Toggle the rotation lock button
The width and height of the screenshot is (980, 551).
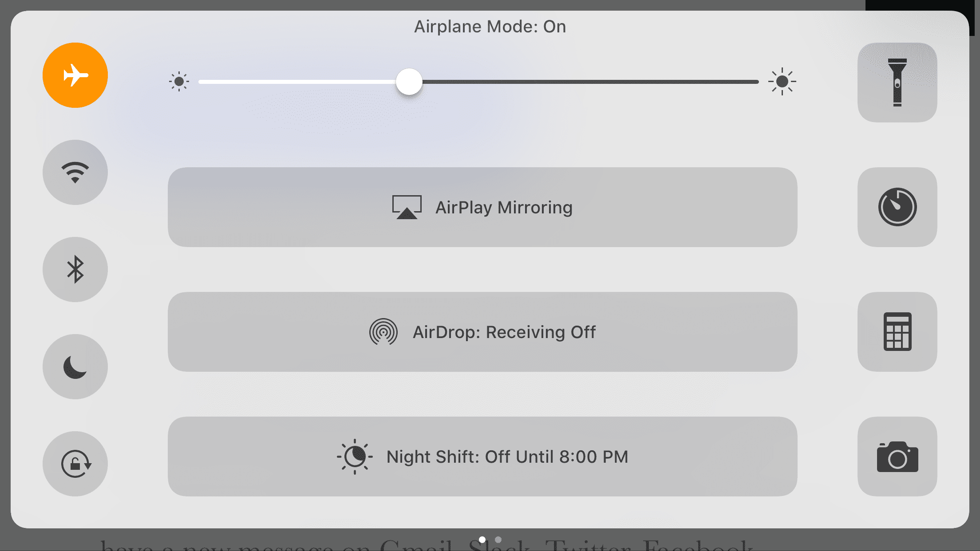[75, 464]
